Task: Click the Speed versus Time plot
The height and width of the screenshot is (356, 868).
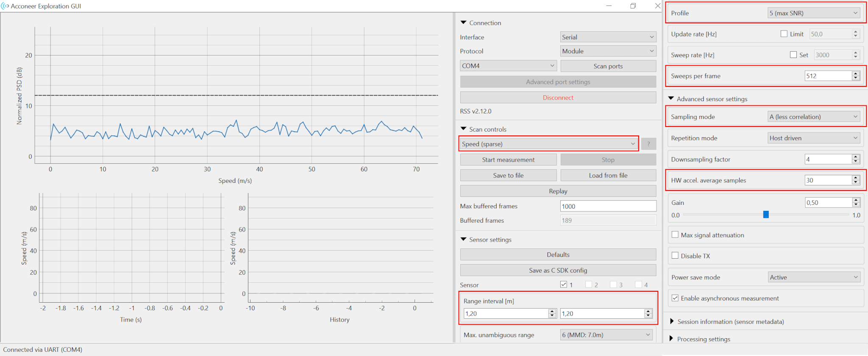Action: (x=131, y=248)
